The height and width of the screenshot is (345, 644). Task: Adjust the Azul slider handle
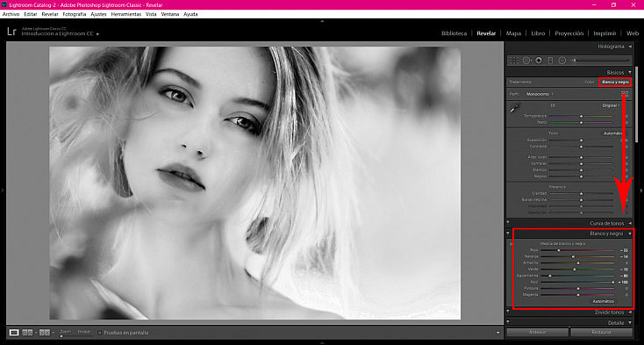[612, 282]
